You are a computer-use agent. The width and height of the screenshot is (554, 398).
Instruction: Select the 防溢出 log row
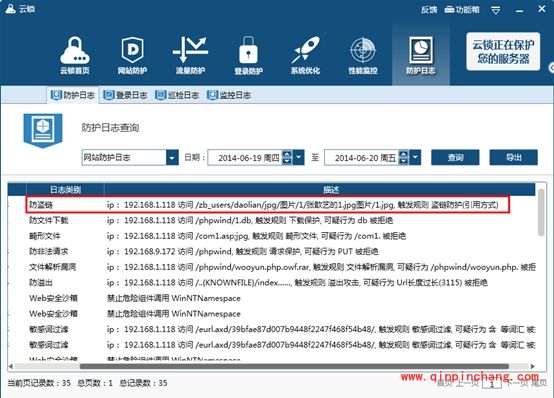271,282
